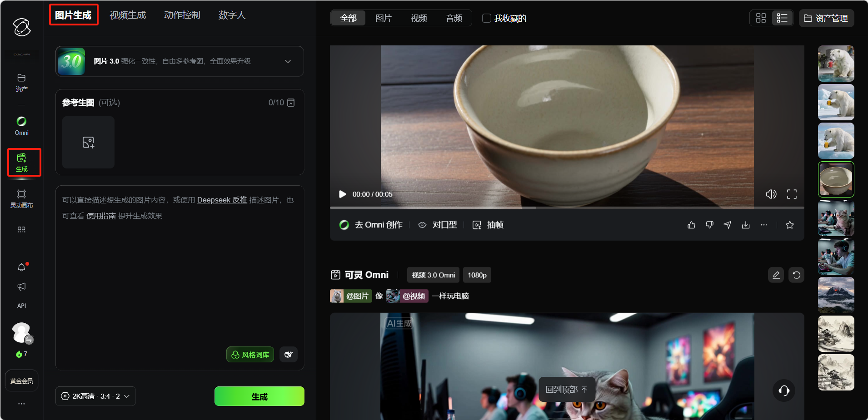Download the bowl video
Image resolution: width=868 pixels, height=420 pixels.
click(x=746, y=225)
